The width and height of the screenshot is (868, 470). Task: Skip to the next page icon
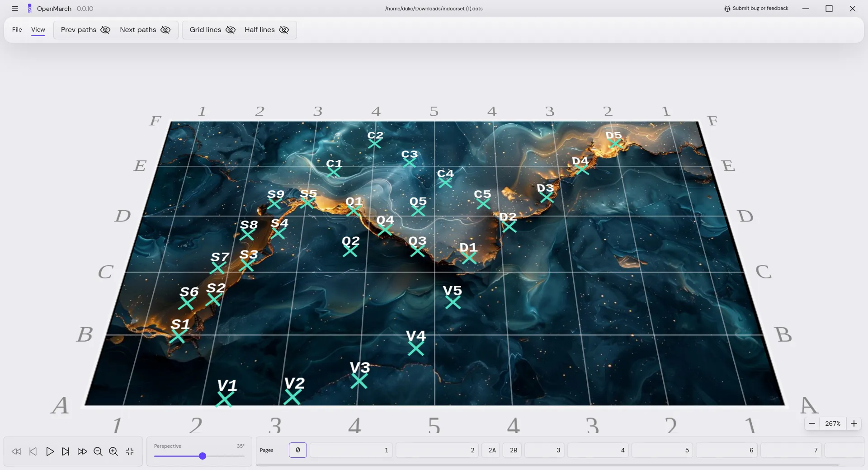pos(66,451)
